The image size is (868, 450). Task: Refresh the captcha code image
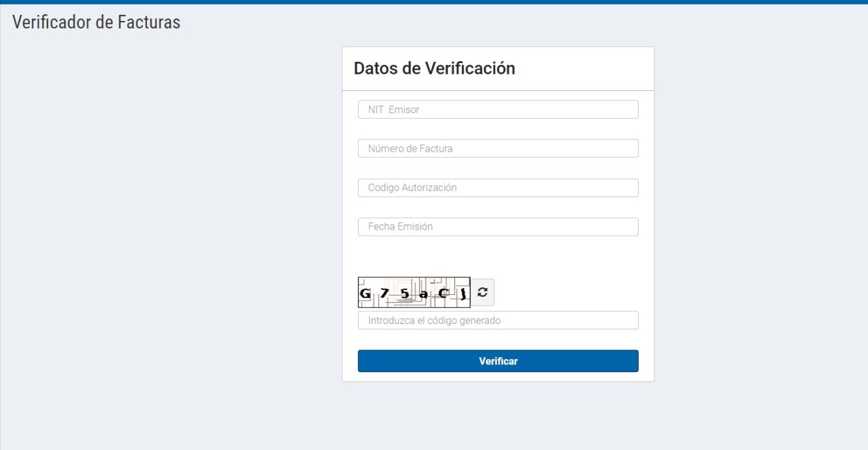click(482, 292)
